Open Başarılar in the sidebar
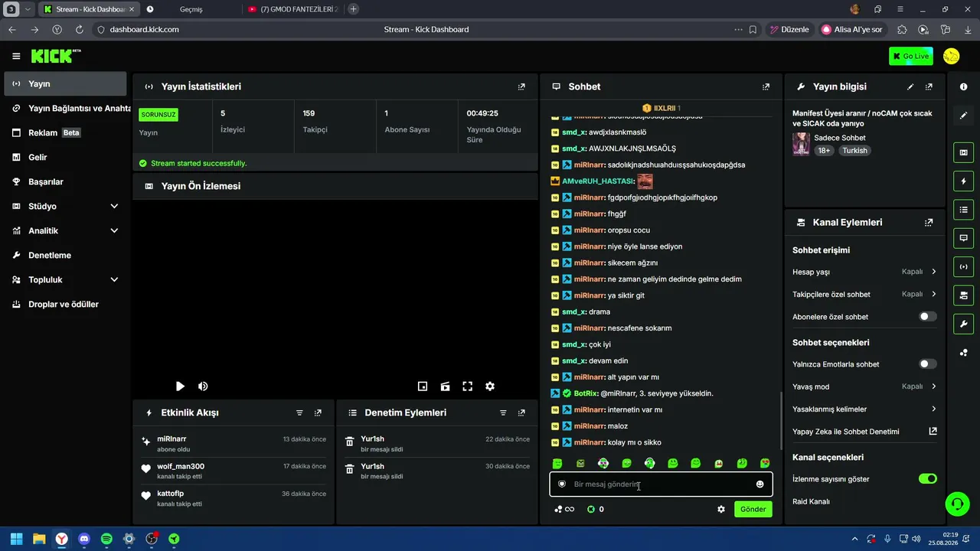The width and height of the screenshot is (980, 551). [65, 182]
